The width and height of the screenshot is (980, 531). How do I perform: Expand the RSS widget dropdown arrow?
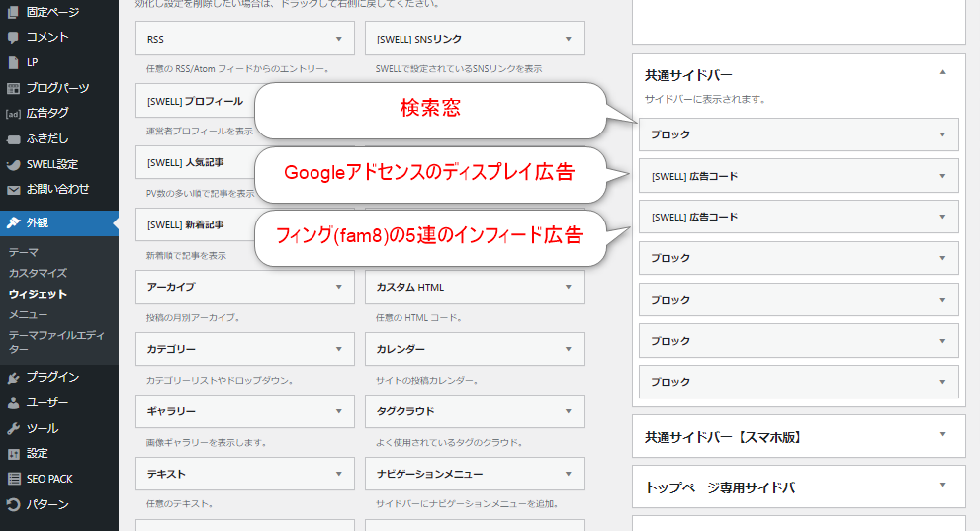click(x=338, y=39)
